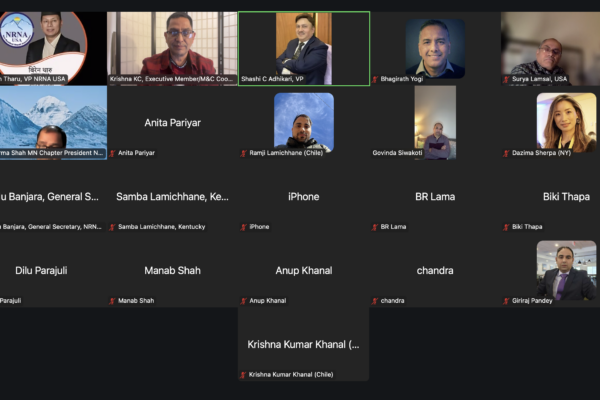Click muted mic icon next to Biki Thapa
Image resolution: width=600 pixels, height=400 pixels.
tap(506, 227)
